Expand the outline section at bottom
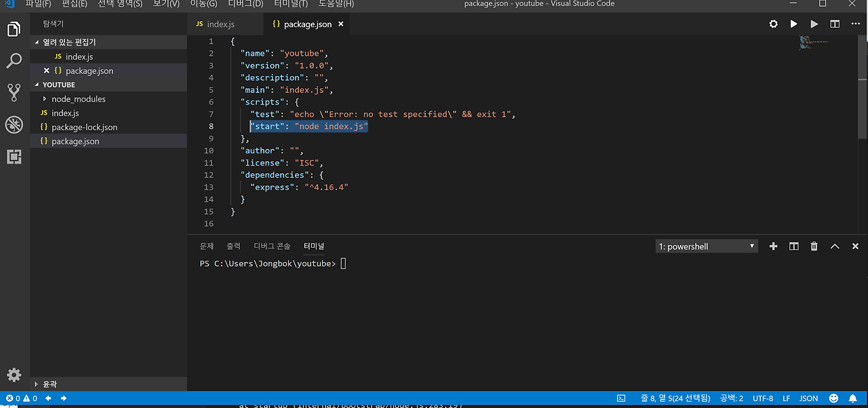This screenshot has height=408, width=868. (50, 384)
